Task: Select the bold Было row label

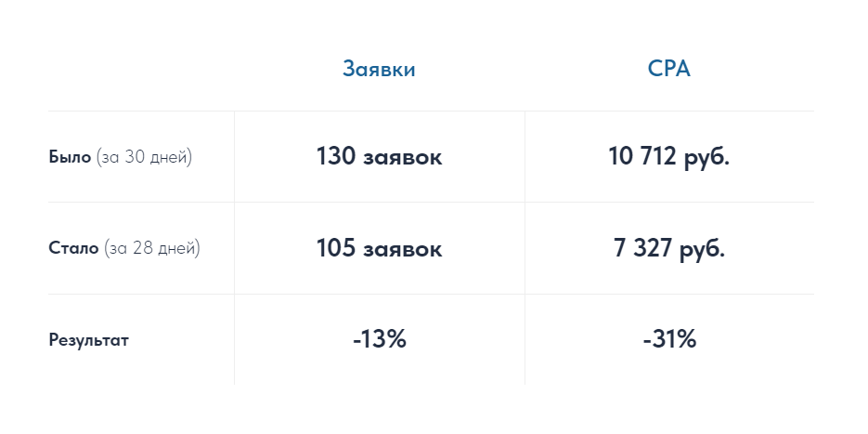Action: (x=70, y=157)
